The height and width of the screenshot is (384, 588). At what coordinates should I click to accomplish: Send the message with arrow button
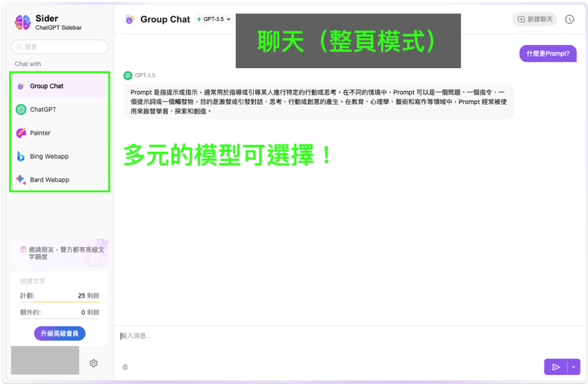click(x=556, y=367)
